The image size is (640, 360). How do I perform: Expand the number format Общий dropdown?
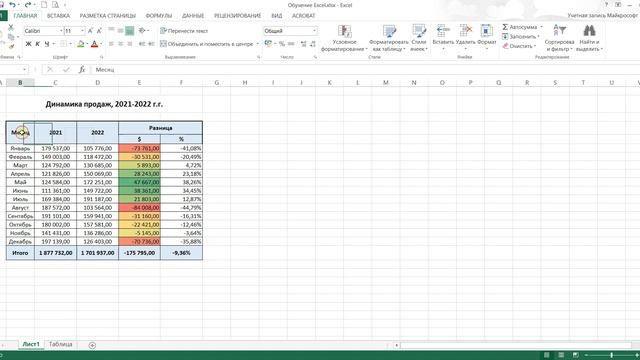pos(314,31)
